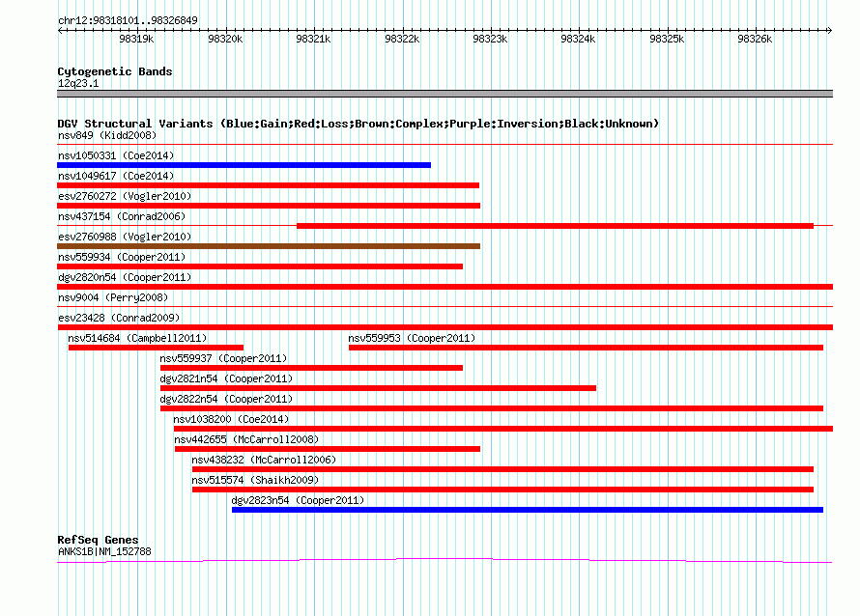Image resolution: width=860 pixels, height=616 pixels.
Task: Select nsv514684 (Campbell2011) label
Action: 137,338
